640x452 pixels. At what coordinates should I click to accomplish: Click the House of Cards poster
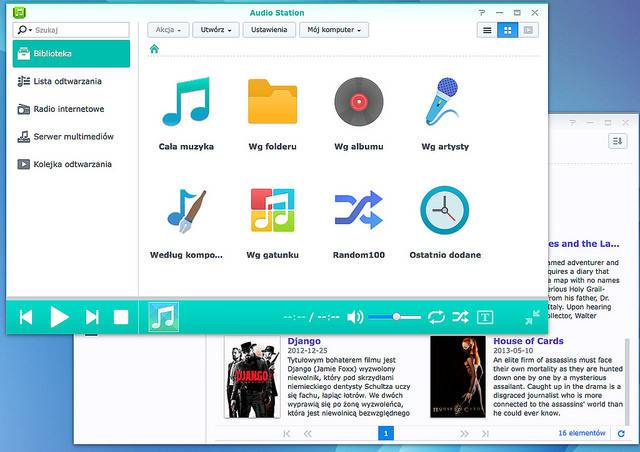pyautogui.click(x=458, y=377)
